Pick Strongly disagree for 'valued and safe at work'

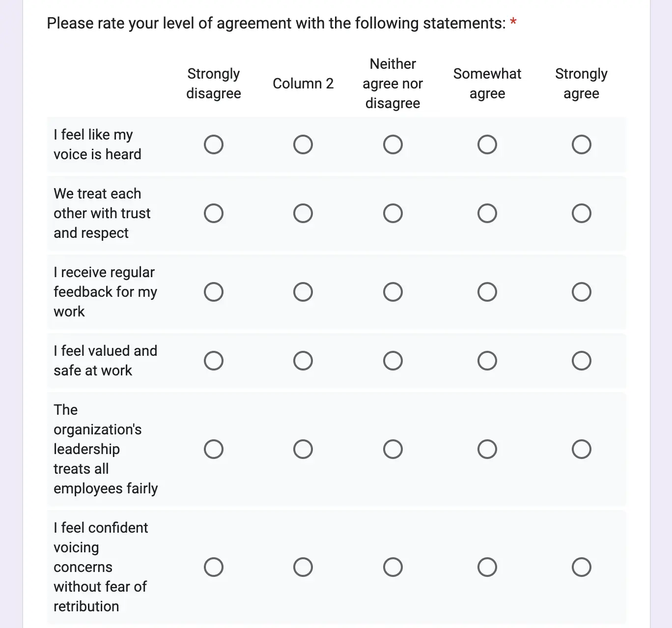(214, 361)
